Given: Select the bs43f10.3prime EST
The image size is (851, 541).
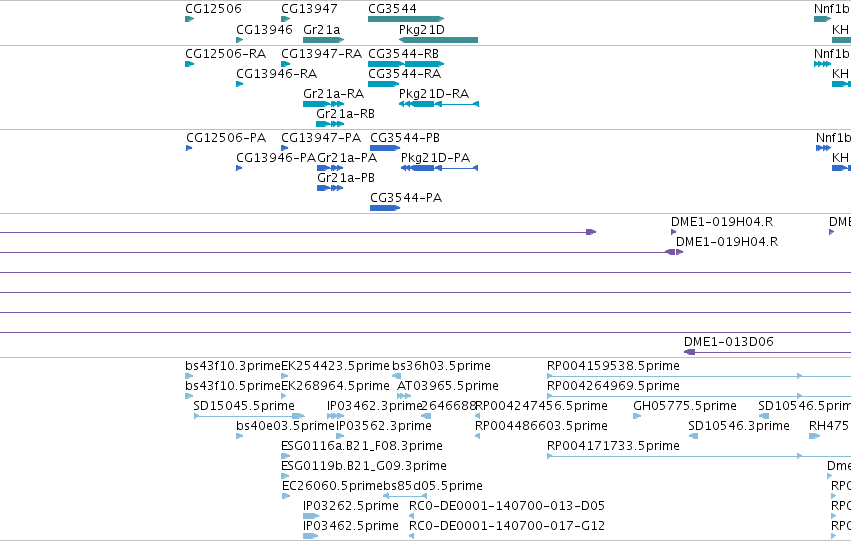Looking at the screenshot, I should (189, 376).
